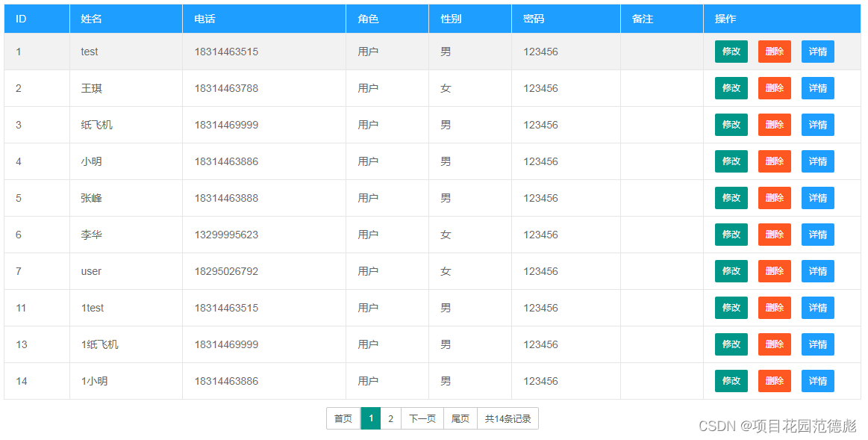
Task: Click 修改 in the 纸飞机 row with ID 3
Action: click(x=731, y=125)
